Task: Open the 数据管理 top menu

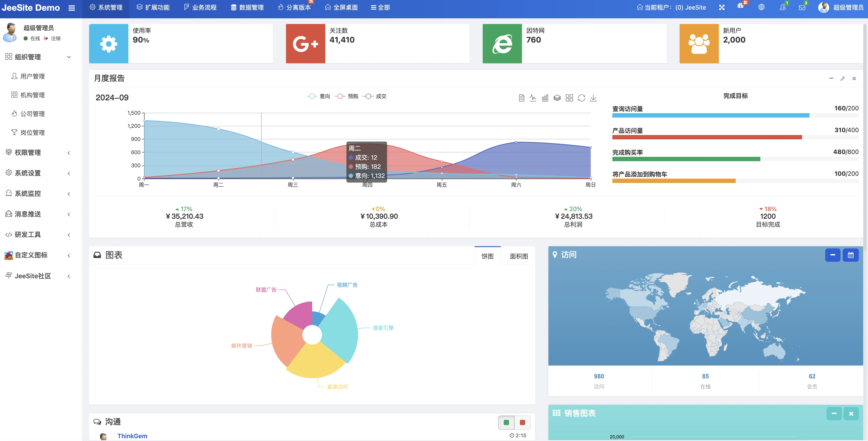Action: [x=247, y=7]
